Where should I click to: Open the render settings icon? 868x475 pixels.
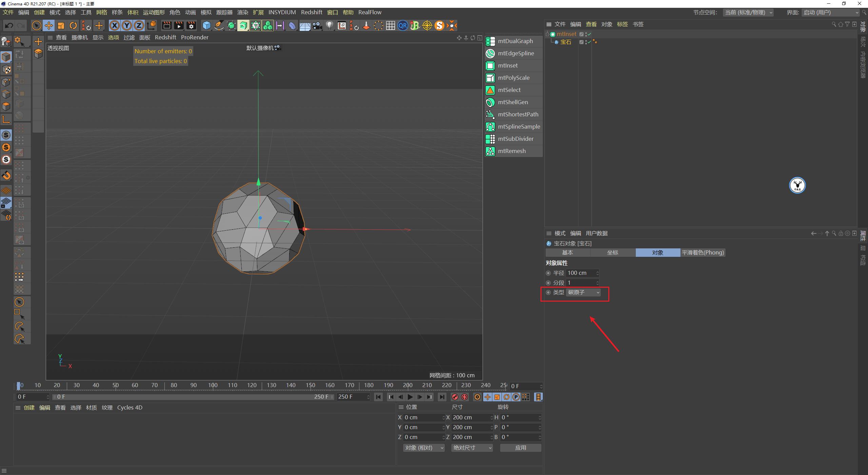click(191, 25)
